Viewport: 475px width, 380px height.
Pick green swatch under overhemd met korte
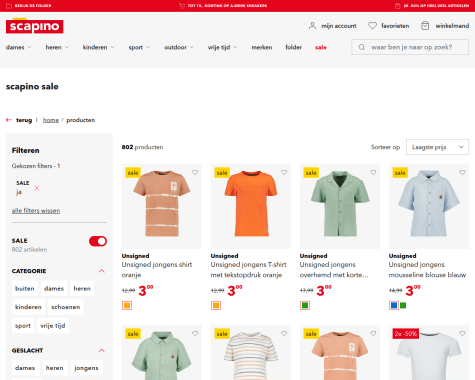pos(305,305)
